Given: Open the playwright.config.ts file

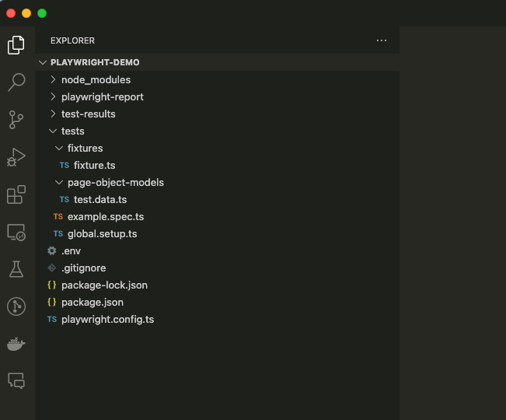Looking at the screenshot, I should point(108,319).
